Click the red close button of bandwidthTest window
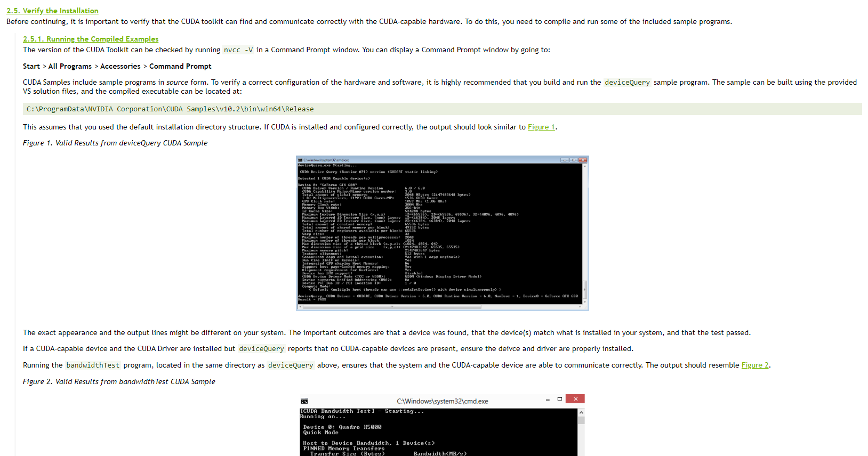Viewport: 868px width, 456px height. 575,398
